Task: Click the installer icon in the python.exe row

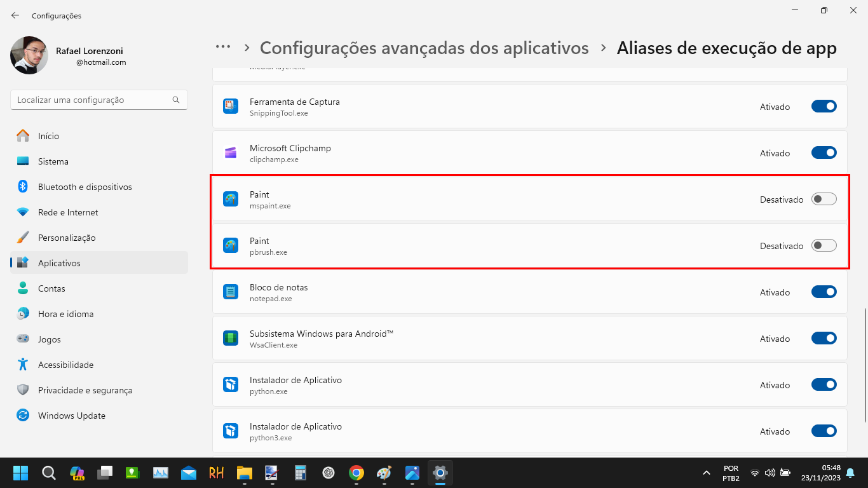Action: (231, 385)
